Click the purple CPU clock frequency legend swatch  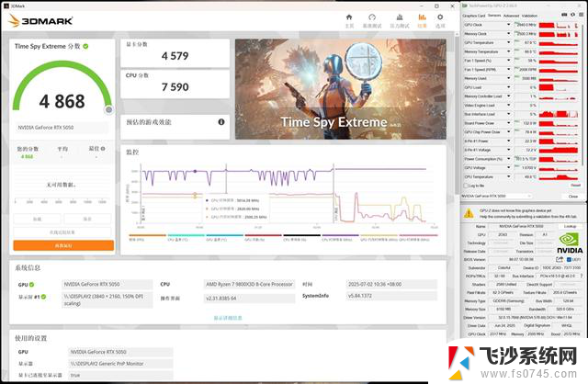pyautogui.click(x=340, y=235)
